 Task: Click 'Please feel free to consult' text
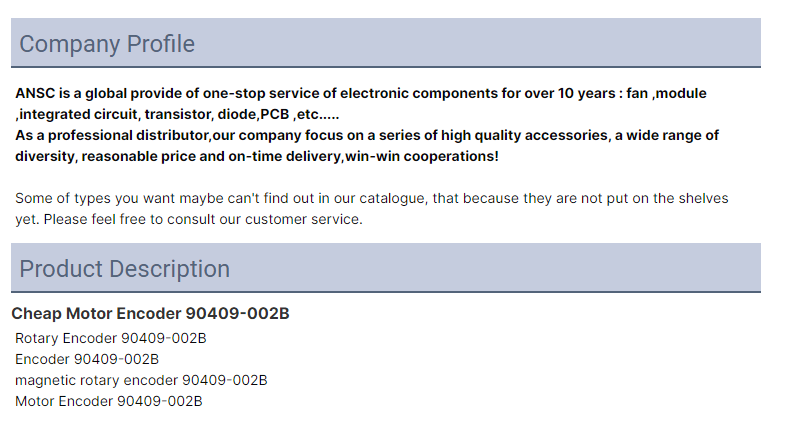click(203, 220)
